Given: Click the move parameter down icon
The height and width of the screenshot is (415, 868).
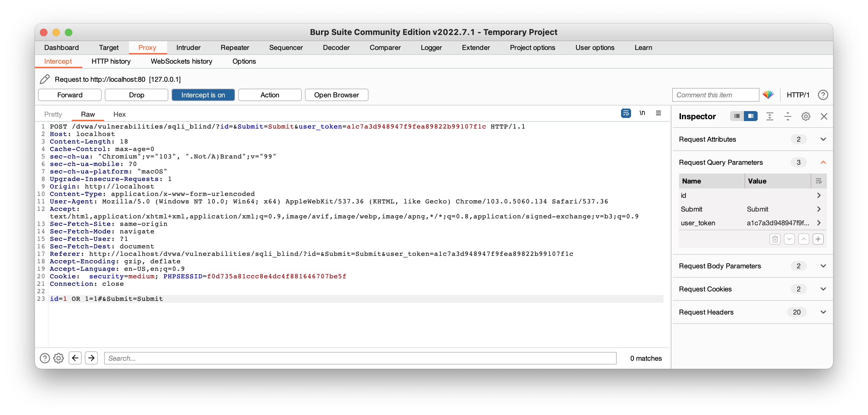Looking at the screenshot, I should pyautogui.click(x=789, y=239).
